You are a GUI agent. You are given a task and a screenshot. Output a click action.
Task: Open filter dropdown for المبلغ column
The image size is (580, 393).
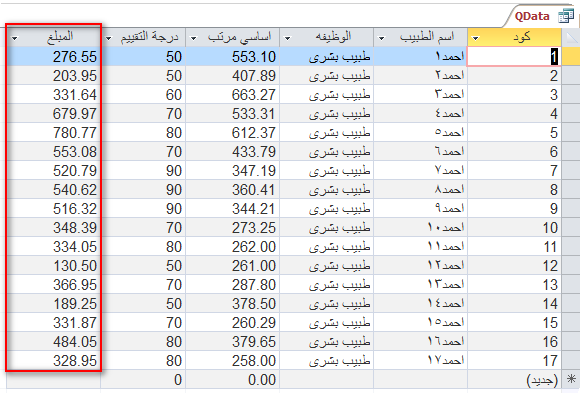coord(14,38)
